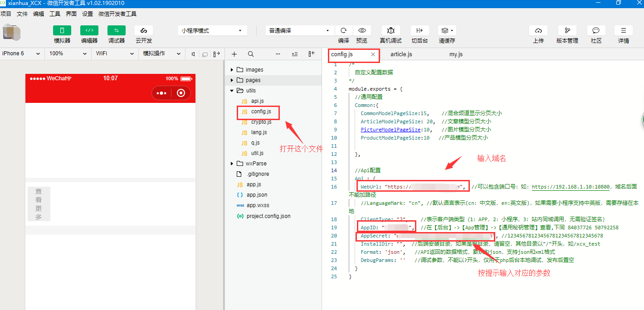The width and height of the screenshot is (644, 310).
Task: Expand the images folder
Action: (x=254, y=70)
